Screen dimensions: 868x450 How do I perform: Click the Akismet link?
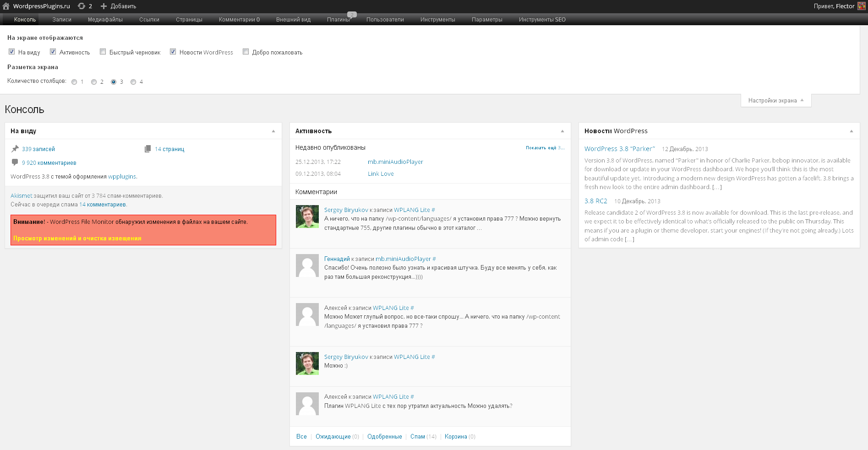22,196
